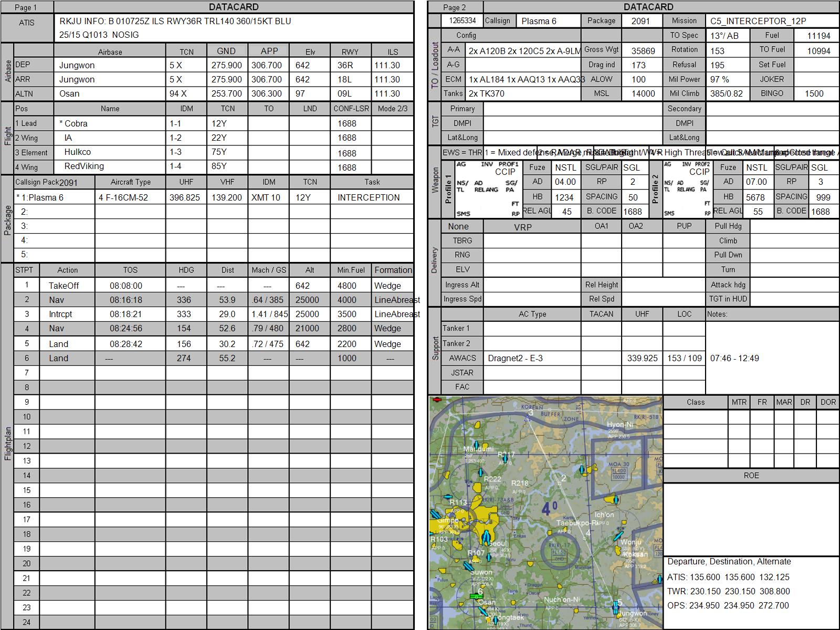Click waypoint 4 circle marker on route
Screen dimensions: 840x630
[x=584, y=538]
